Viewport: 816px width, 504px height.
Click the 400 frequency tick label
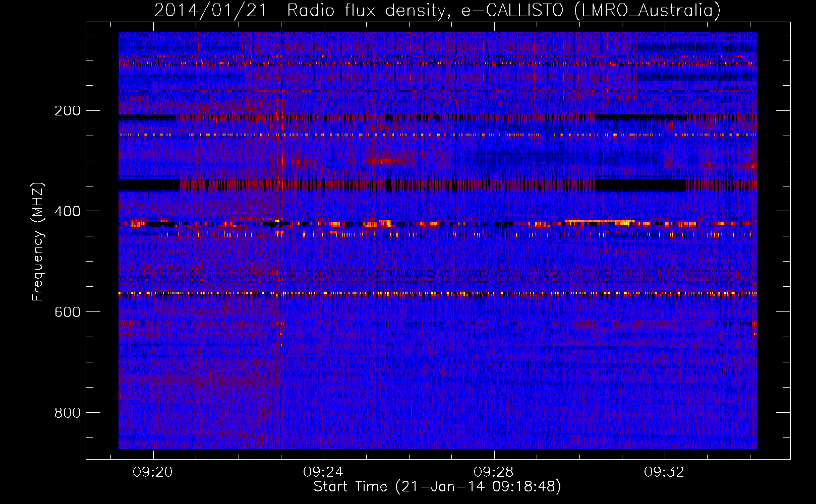pos(68,211)
